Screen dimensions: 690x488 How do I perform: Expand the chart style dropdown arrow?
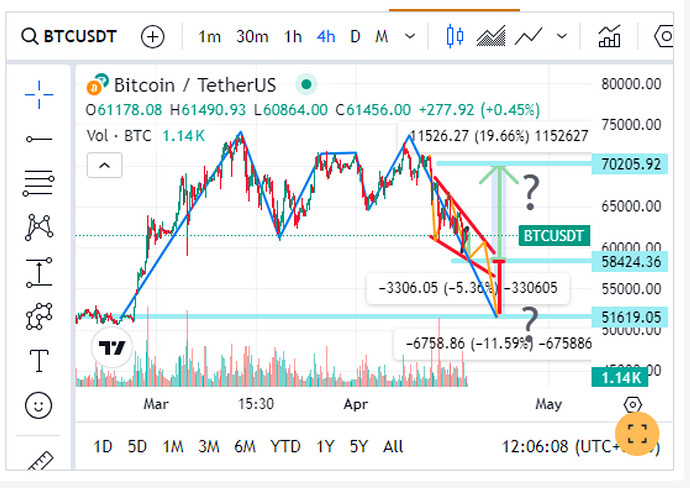click(x=561, y=37)
